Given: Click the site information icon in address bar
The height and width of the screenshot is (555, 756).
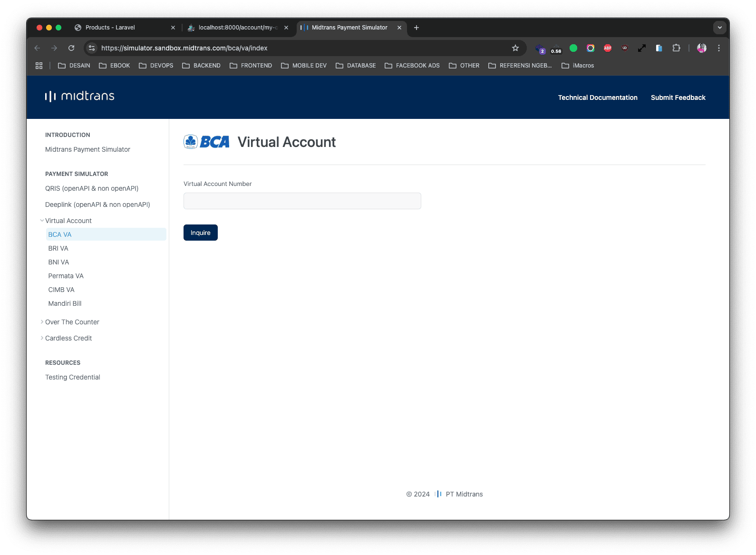Looking at the screenshot, I should (x=92, y=48).
